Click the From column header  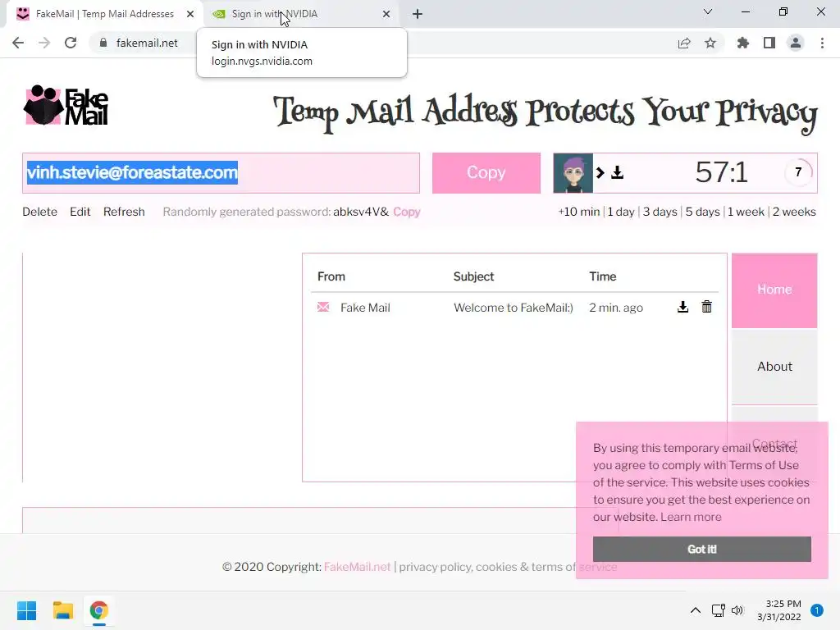pos(331,276)
